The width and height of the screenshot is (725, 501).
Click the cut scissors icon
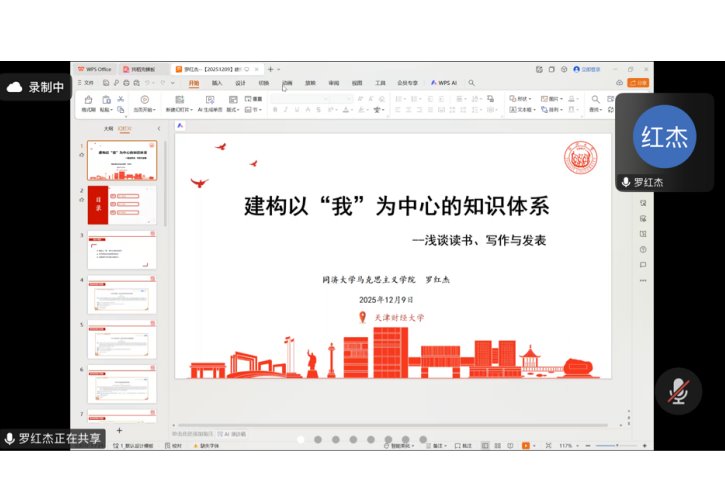(x=120, y=99)
